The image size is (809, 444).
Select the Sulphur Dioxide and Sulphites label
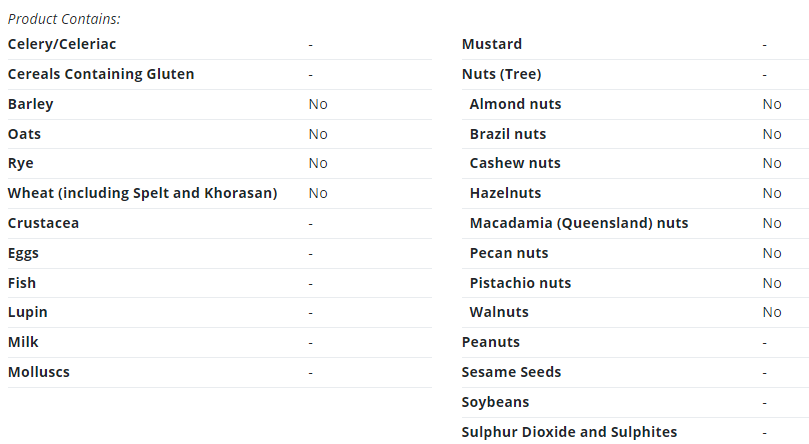[569, 432]
